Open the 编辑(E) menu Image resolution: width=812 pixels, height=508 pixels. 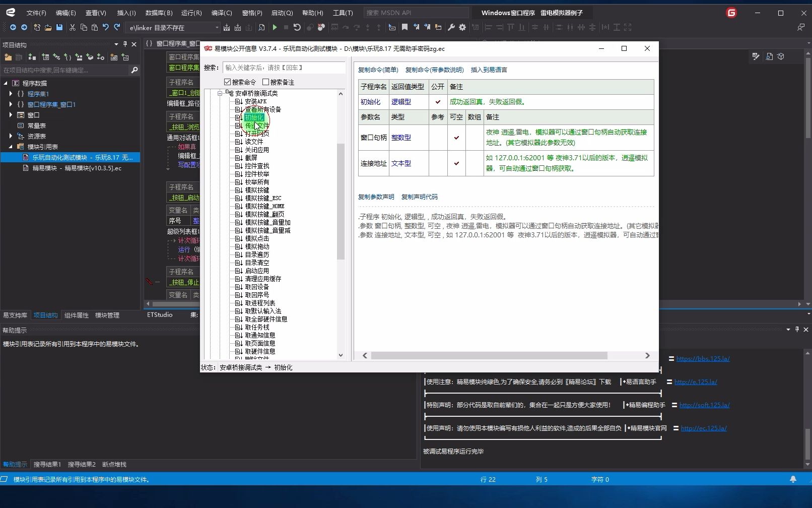pyautogui.click(x=65, y=13)
